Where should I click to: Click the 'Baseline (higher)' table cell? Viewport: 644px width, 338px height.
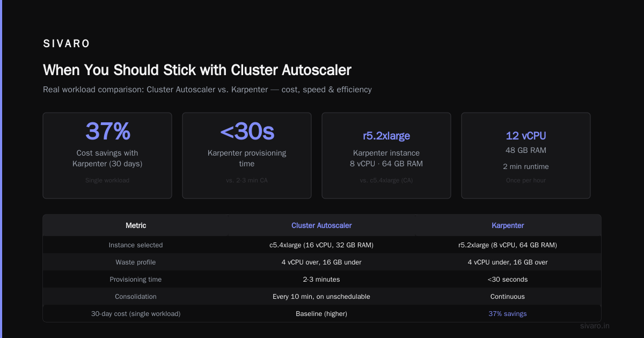[321, 313]
